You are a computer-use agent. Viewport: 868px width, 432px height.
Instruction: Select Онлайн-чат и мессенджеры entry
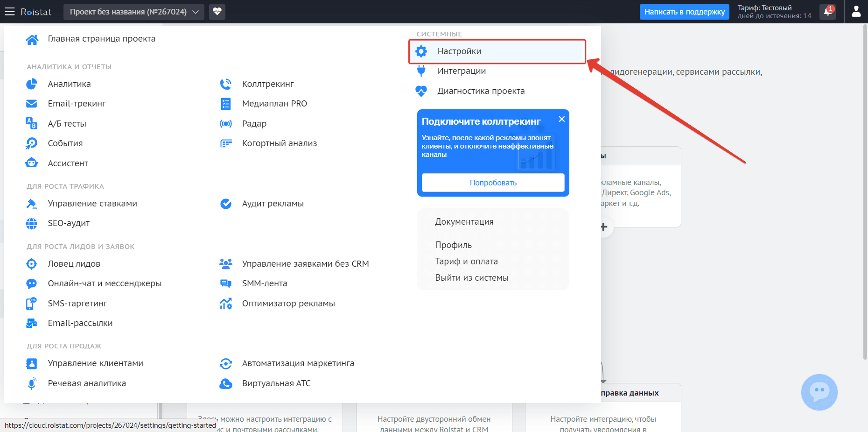coord(105,283)
